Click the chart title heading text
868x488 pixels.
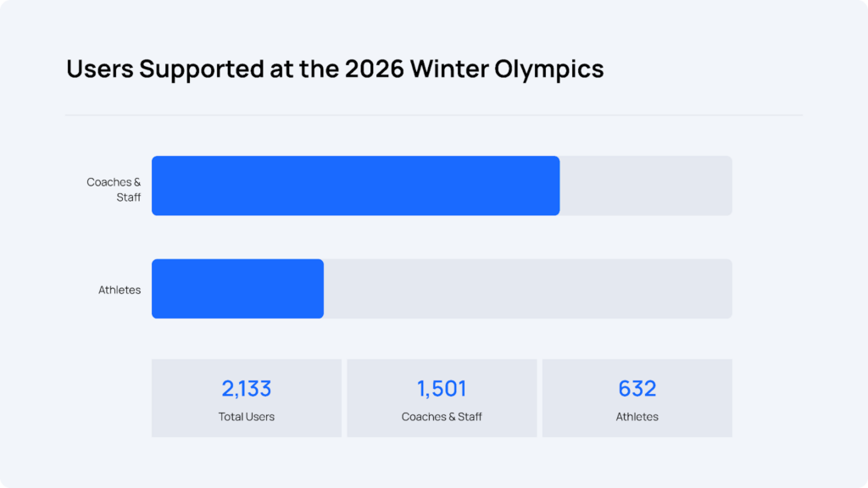[x=335, y=69]
